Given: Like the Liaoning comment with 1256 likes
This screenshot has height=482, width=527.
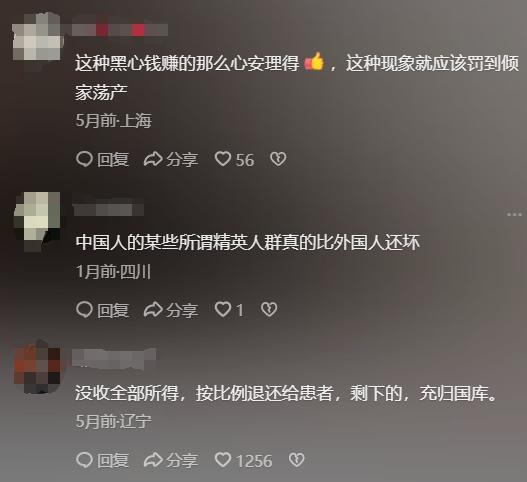Looking at the screenshot, I should coord(223,460).
